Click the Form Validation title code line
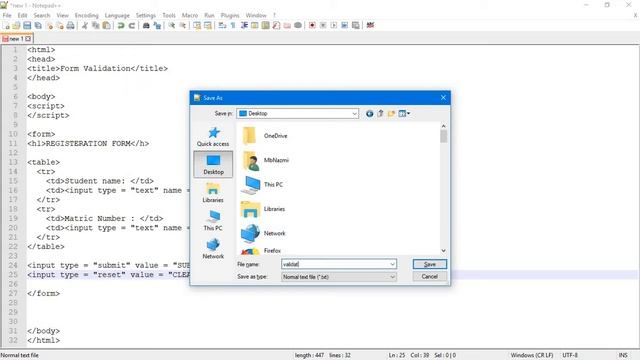Viewport: 640px width, 360px height. (98, 69)
